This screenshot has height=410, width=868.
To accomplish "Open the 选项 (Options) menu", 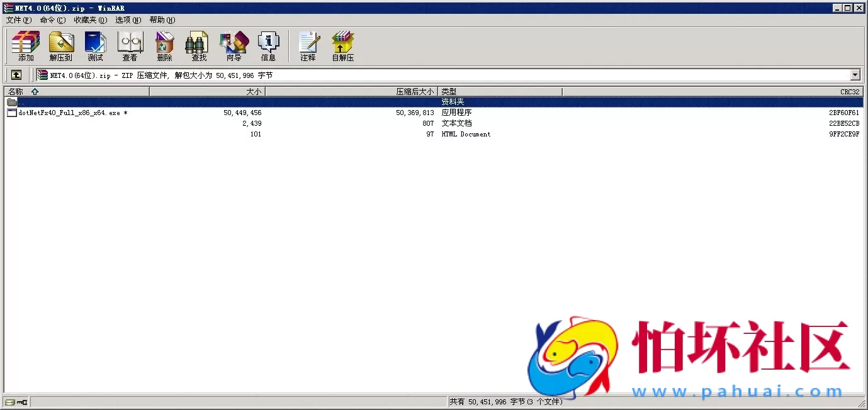I will [x=128, y=20].
